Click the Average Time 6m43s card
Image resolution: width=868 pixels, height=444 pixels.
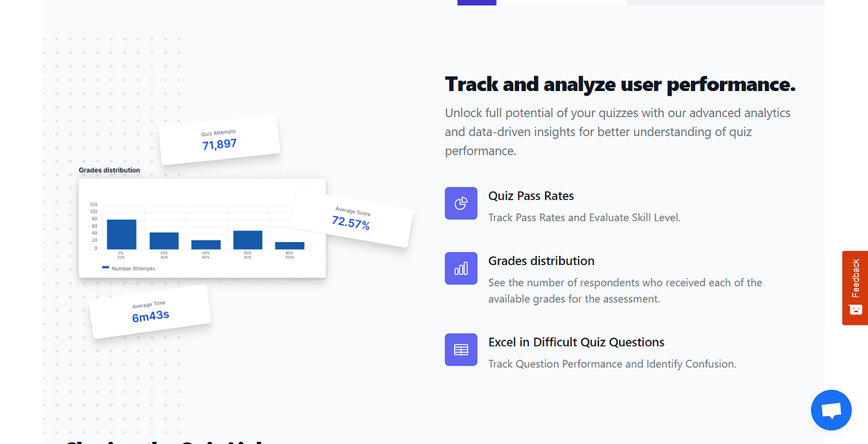[x=150, y=312]
